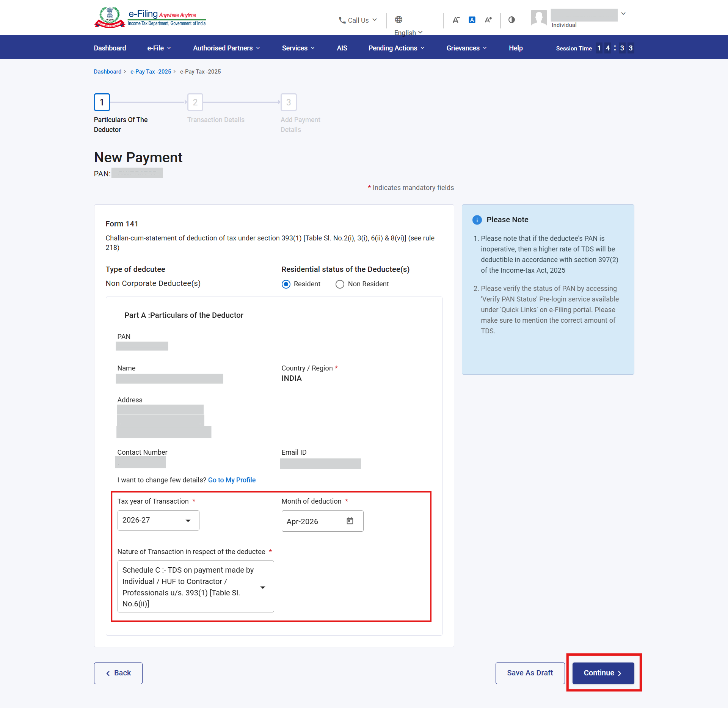Open the Month of deduction calendar icon

[x=350, y=521]
